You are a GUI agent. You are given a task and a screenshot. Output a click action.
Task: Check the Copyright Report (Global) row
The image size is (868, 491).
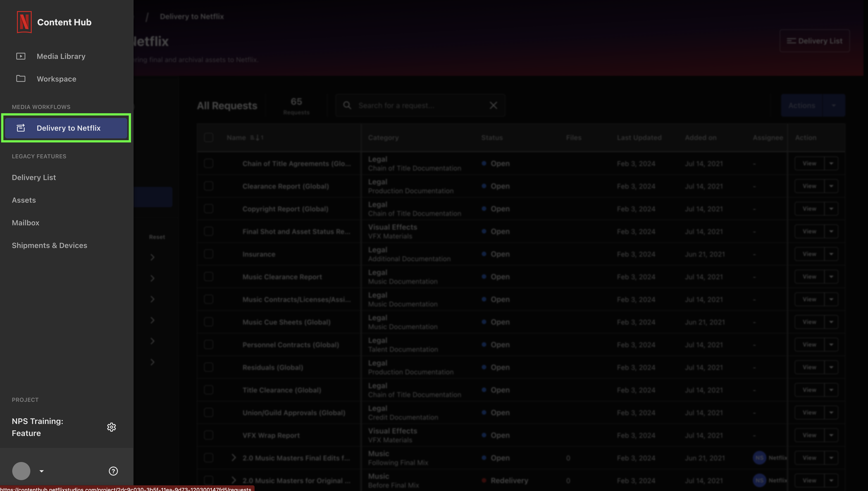point(209,209)
